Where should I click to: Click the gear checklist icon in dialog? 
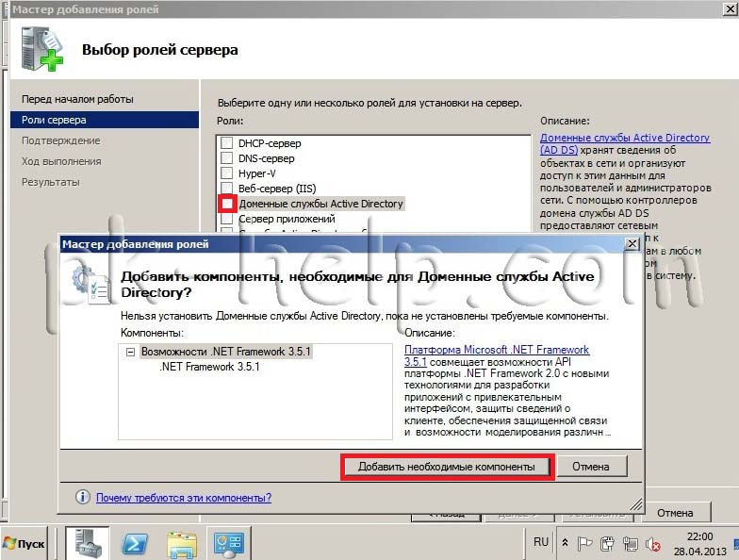point(91,285)
